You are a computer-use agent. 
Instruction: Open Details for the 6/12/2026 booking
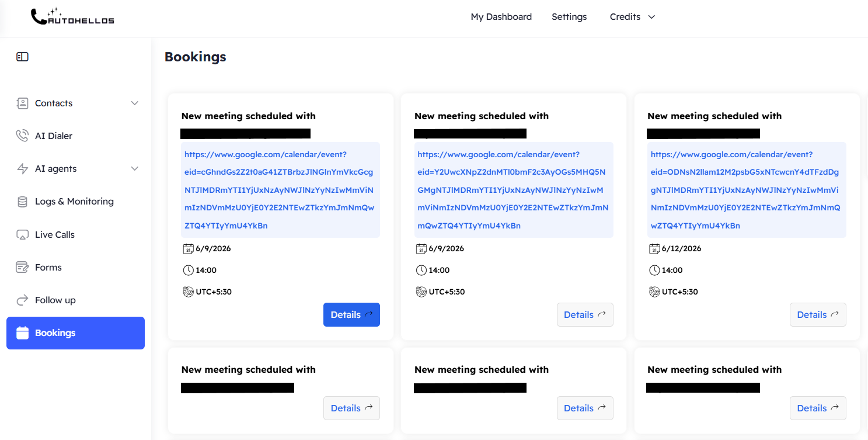coord(818,314)
